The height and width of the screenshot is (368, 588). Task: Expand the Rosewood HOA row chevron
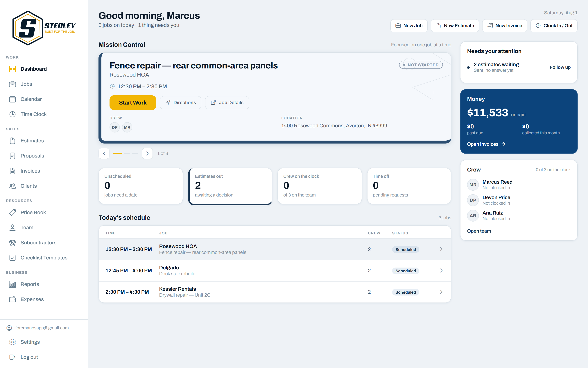[x=441, y=249]
